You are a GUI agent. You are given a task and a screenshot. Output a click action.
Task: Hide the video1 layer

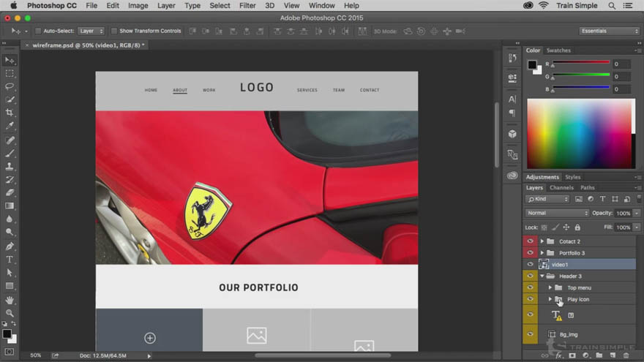coord(530,264)
